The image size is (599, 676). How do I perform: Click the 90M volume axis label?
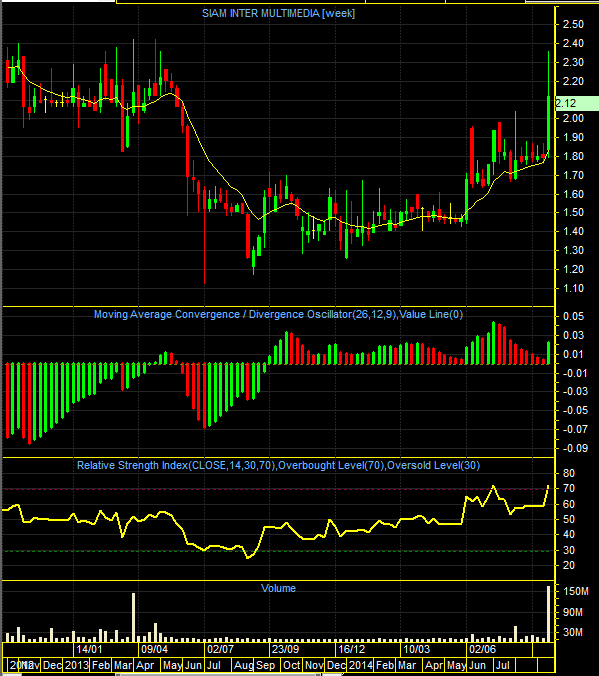573,612
